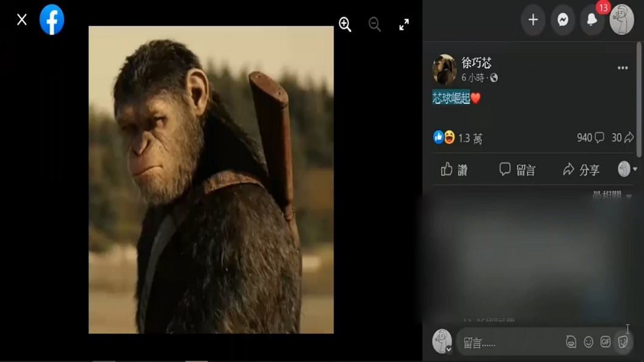The width and height of the screenshot is (644, 362).
Task: Open GIF picker in comment box
Action: (605, 341)
